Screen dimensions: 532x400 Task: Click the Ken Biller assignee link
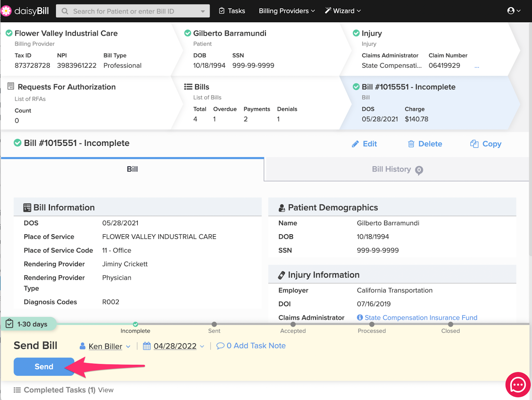coord(105,347)
